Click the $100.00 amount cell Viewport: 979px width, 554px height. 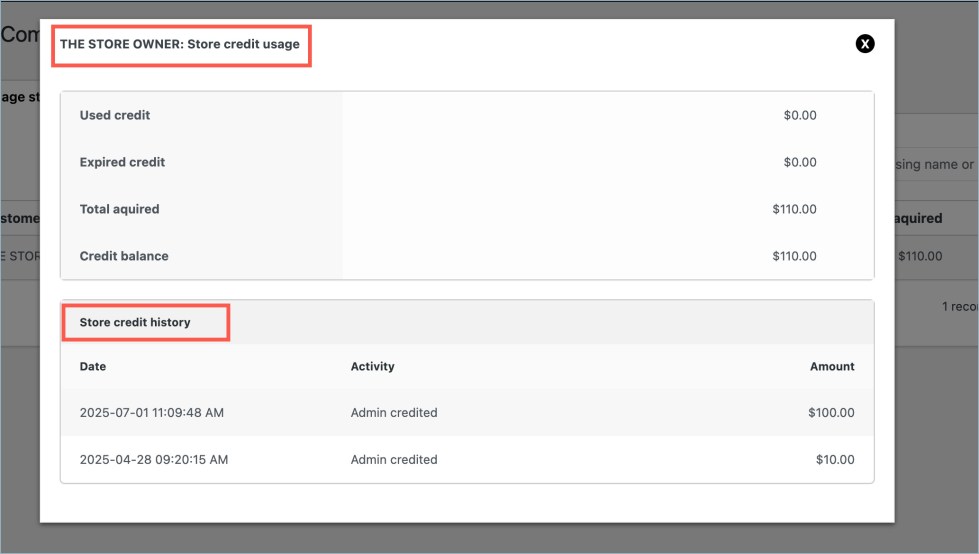click(831, 412)
